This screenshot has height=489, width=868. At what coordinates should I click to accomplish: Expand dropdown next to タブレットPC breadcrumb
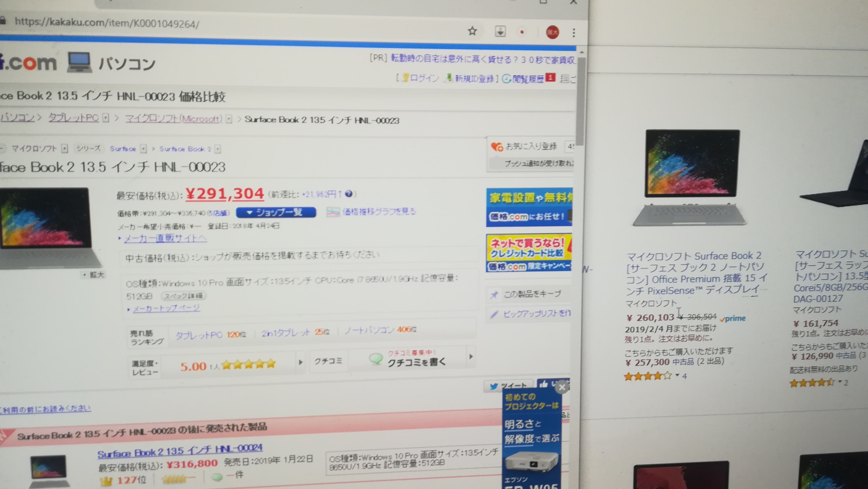point(106,118)
